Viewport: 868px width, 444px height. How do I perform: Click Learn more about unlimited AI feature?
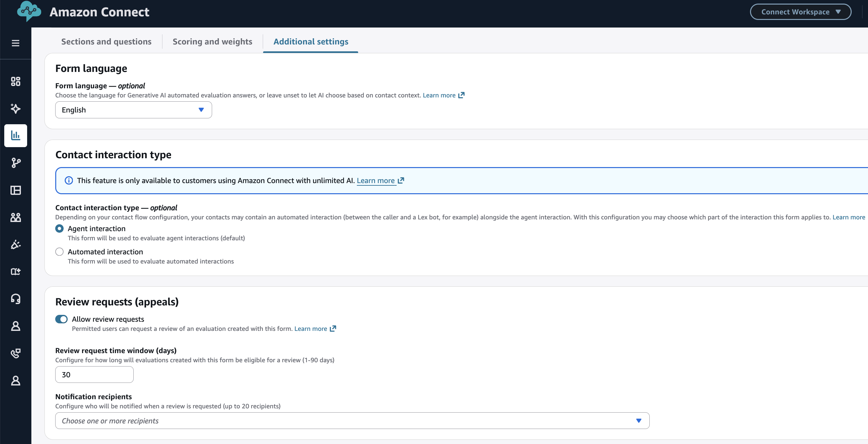[x=376, y=180]
